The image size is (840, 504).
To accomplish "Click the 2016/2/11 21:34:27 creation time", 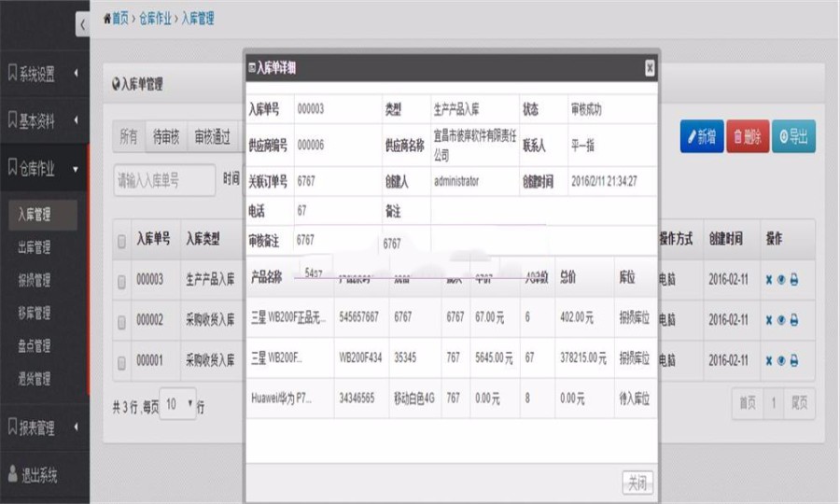I will pos(604,181).
